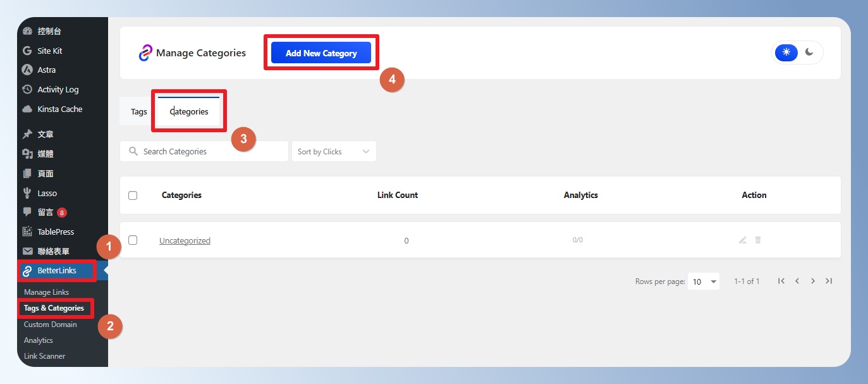
Task: Check the select-all categories checkbox
Action: [x=133, y=195]
